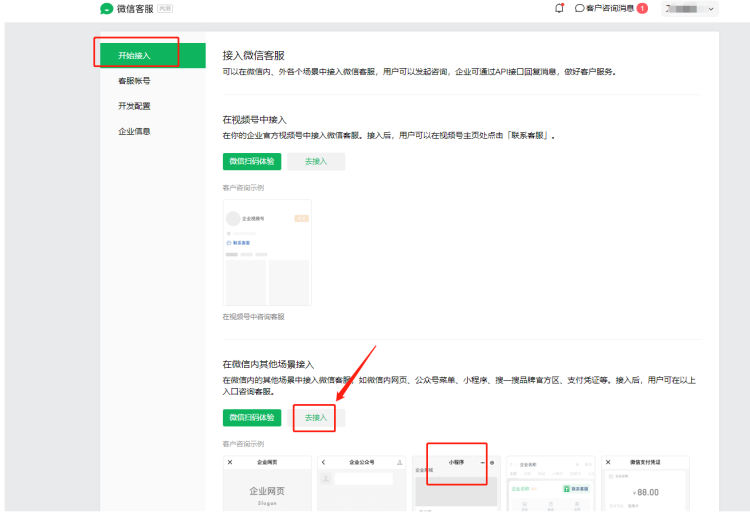Open the 企业信息 sidebar item
Image resolution: width=750 pixels, height=517 pixels.
tap(134, 132)
